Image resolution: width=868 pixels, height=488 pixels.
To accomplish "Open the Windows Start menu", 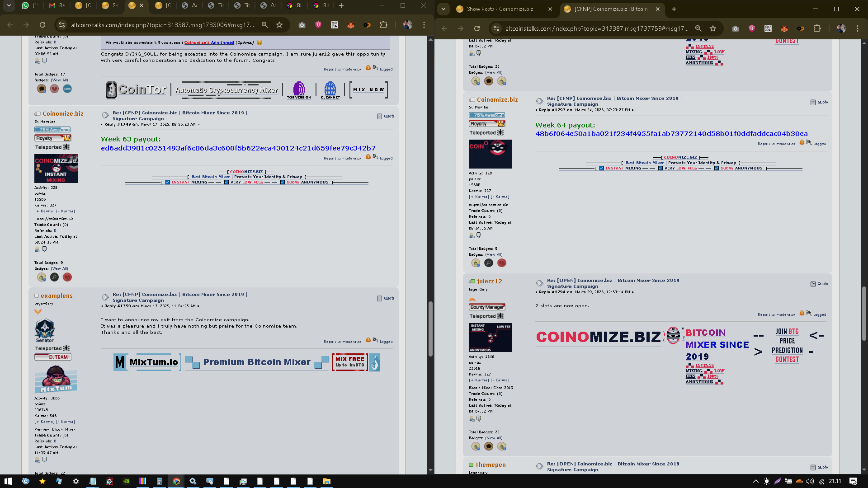I will (x=8, y=481).
